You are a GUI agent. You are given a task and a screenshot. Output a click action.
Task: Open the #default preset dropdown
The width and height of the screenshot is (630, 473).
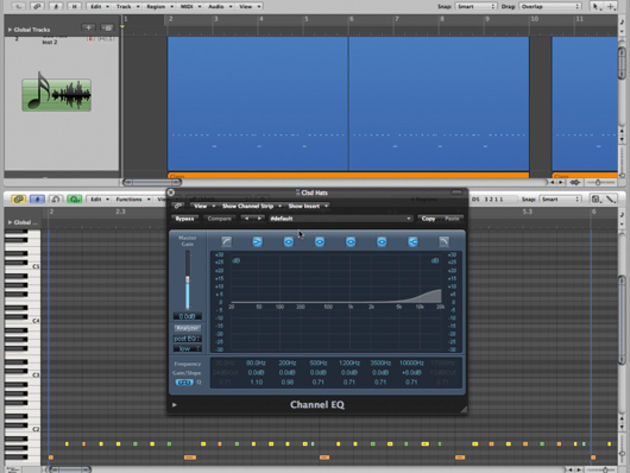[x=341, y=219]
